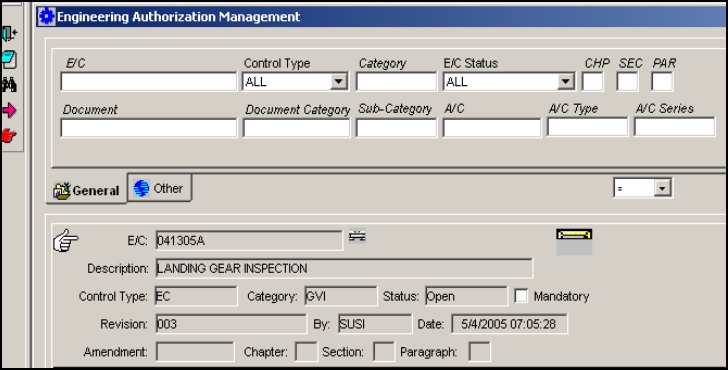Click the Status field showing Open
728x370 pixels.
467,296
